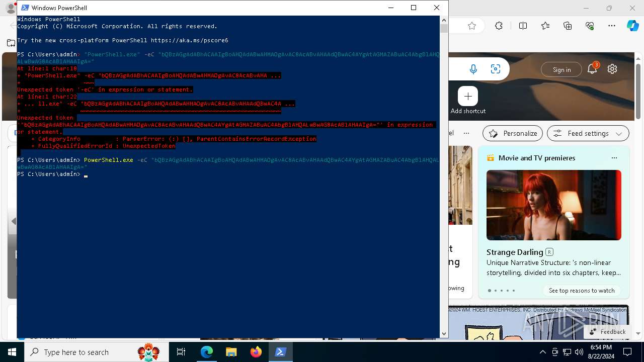Open the Edge Favorites list icon

[545, 26]
